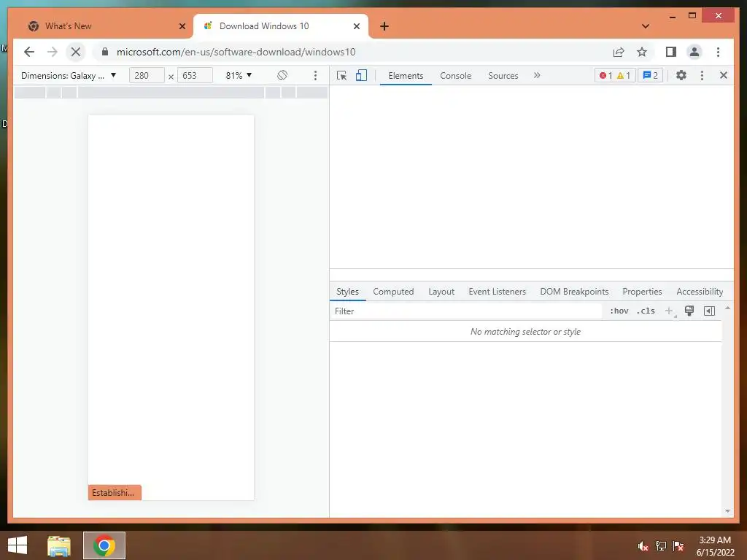This screenshot has width=747, height=560.
Task: Close the What's New tab
Action: tap(182, 26)
